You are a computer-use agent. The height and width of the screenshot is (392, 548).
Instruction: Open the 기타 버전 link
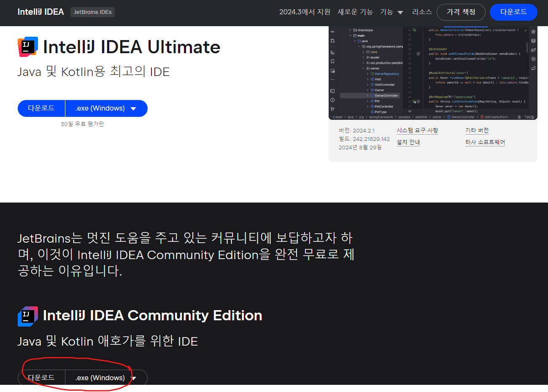(477, 130)
